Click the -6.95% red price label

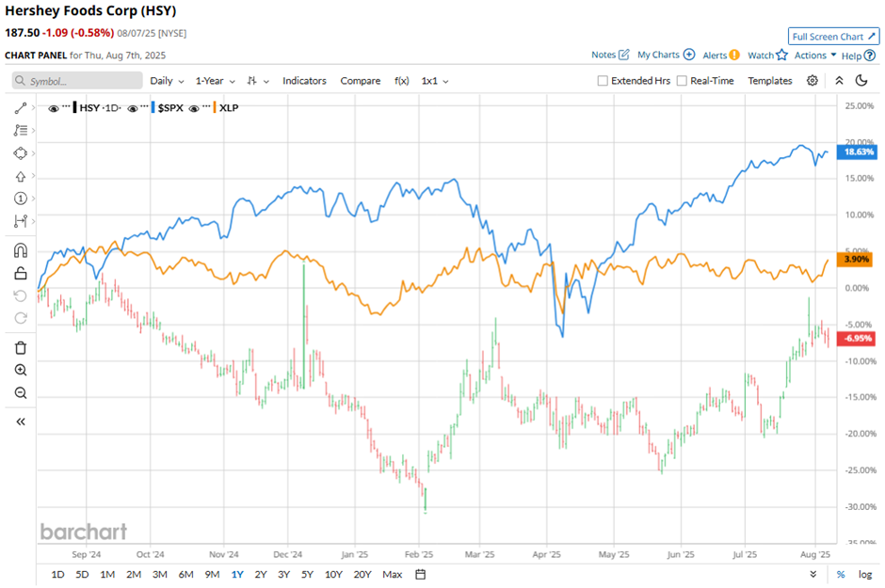pyautogui.click(x=857, y=339)
